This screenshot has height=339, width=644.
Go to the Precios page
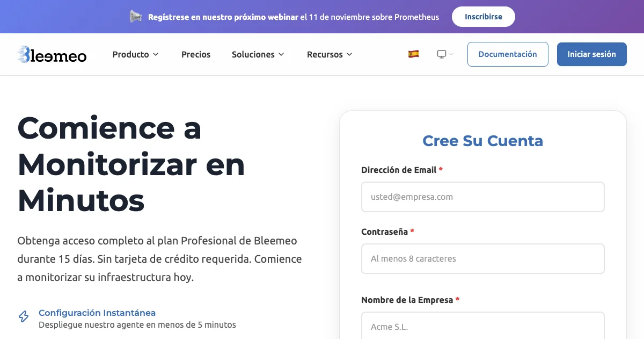point(196,54)
